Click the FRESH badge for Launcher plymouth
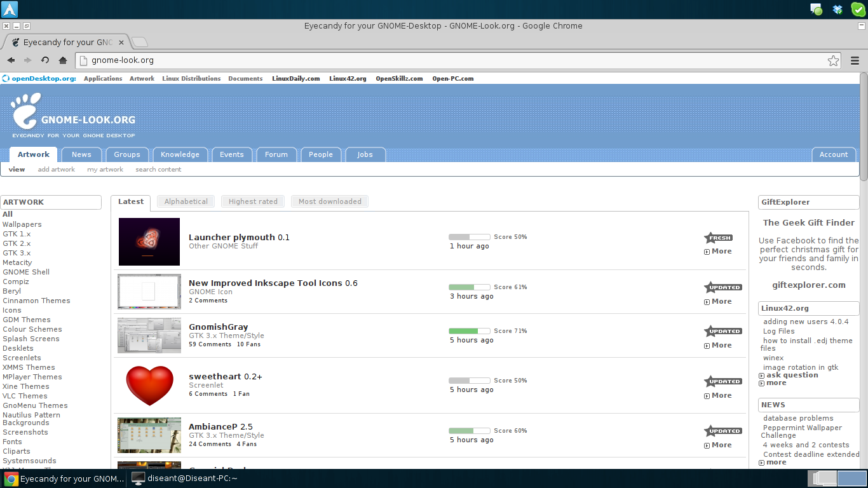The image size is (868, 488). (x=718, y=238)
